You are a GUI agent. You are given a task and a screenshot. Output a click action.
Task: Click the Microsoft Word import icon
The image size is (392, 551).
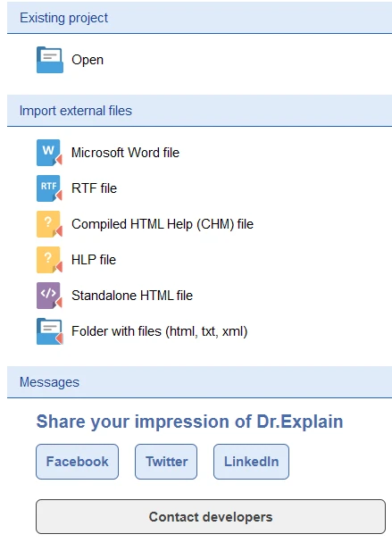click(x=49, y=153)
